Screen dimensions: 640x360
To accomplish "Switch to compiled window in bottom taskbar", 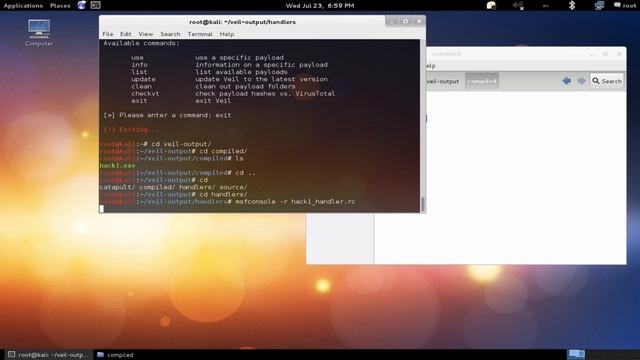I will [116, 355].
